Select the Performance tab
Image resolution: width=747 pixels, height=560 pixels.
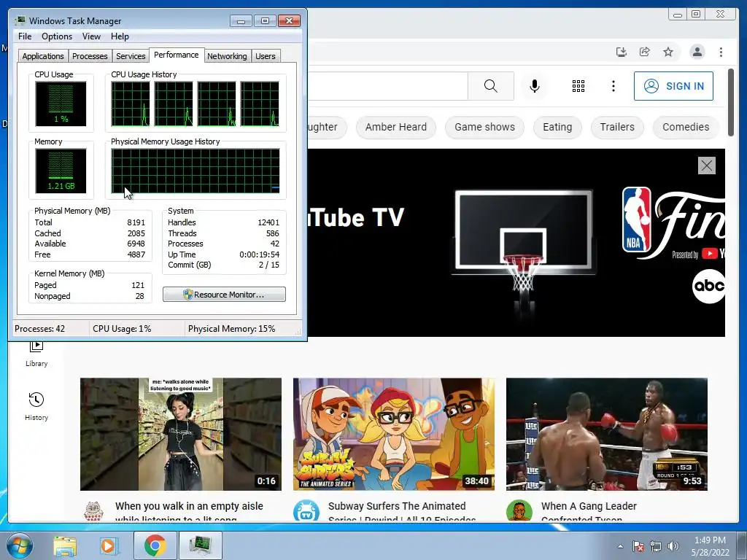coord(177,55)
